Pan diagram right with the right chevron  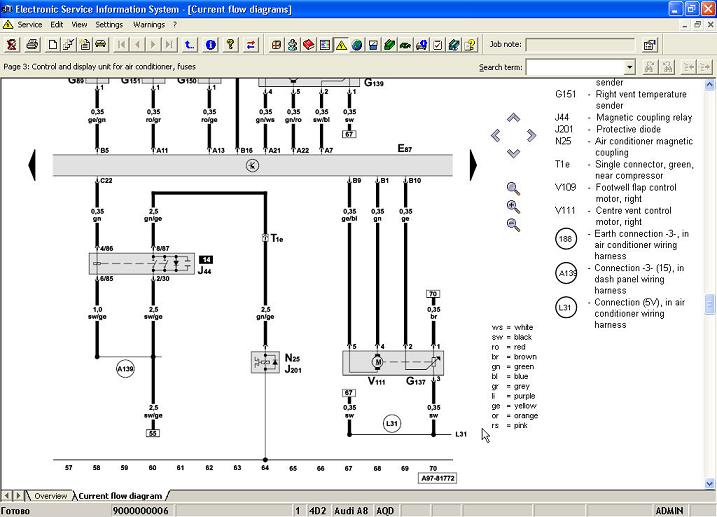(531, 135)
